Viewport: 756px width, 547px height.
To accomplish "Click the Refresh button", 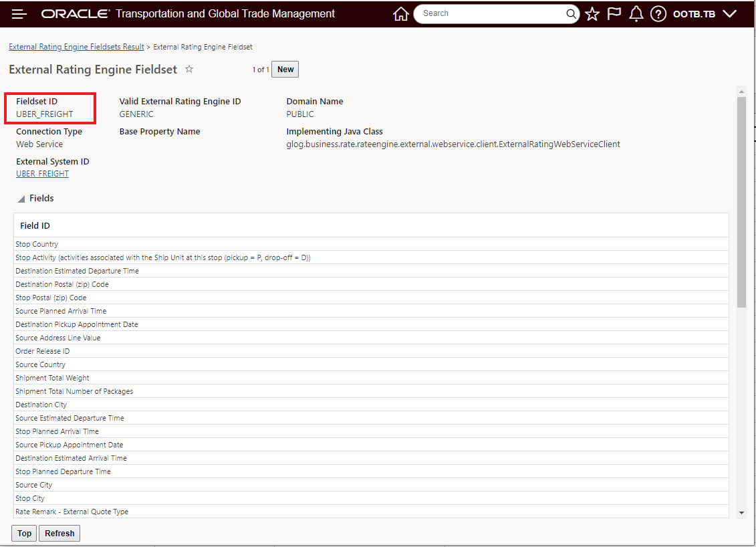I will [59, 533].
